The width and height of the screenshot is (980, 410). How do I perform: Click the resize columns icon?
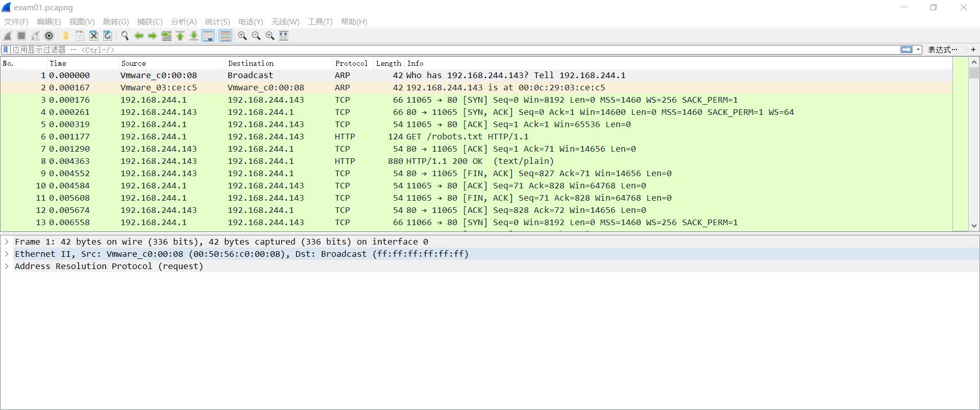(284, 36)
